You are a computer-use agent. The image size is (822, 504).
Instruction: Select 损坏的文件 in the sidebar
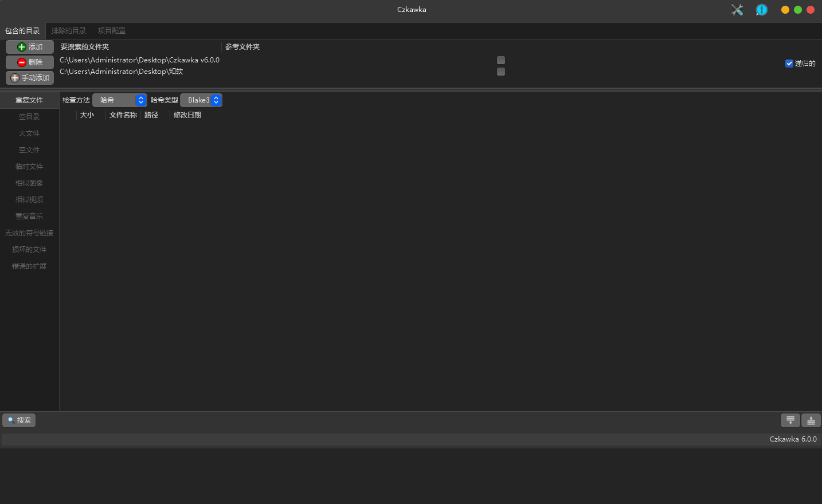(x=29, y=250)
